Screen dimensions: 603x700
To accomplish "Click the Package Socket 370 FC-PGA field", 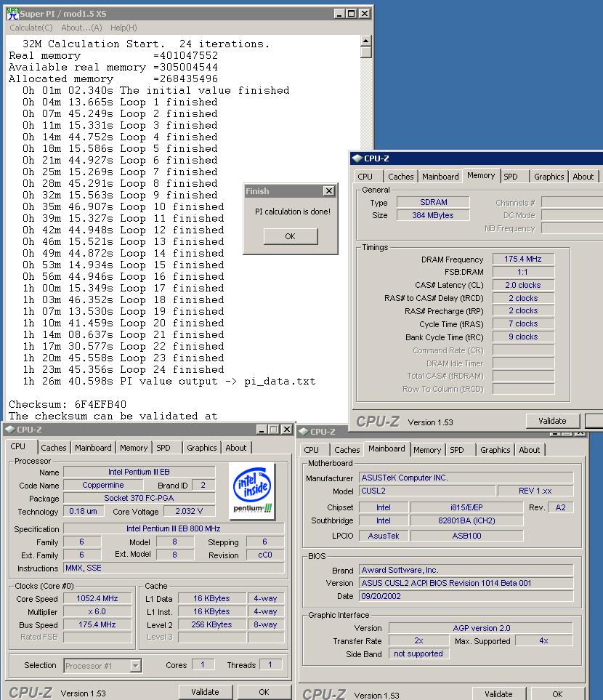I will pyautogui.click(x=139, y=498).
